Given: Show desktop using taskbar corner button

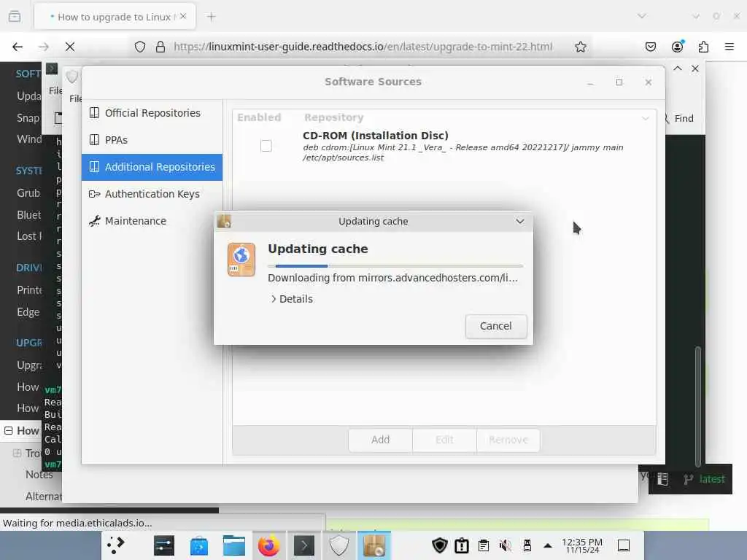Looking at the screenshot, I should click(x=624, y=545).
